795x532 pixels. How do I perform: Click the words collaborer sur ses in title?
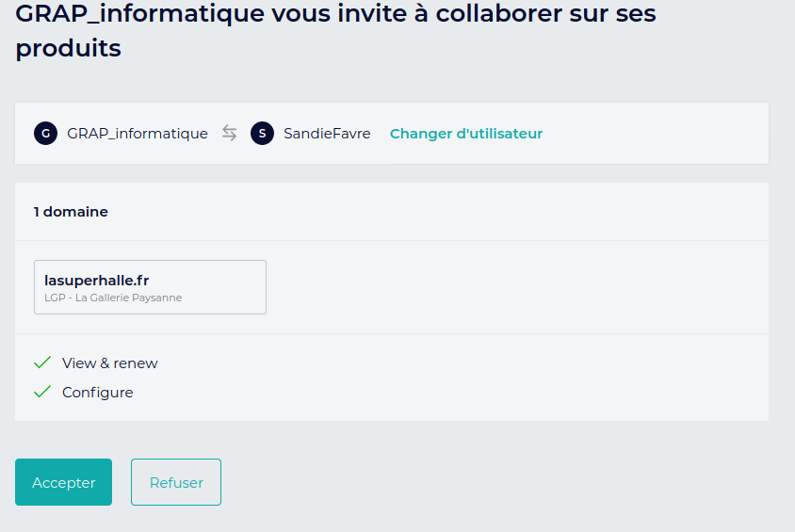coord(538,14)
